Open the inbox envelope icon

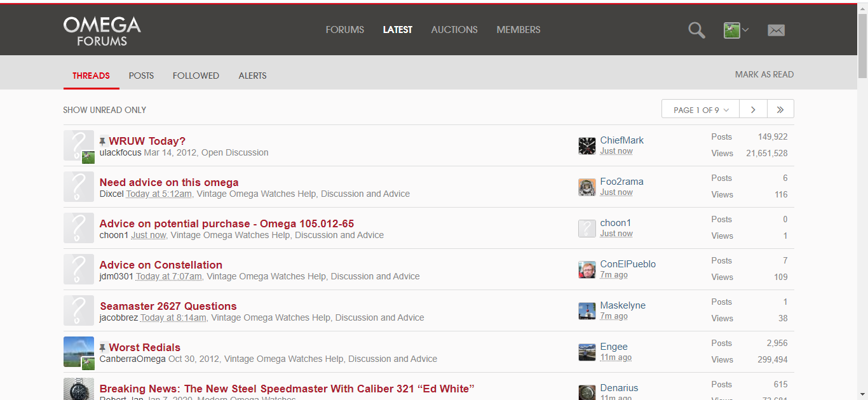[x=776, y=30]
